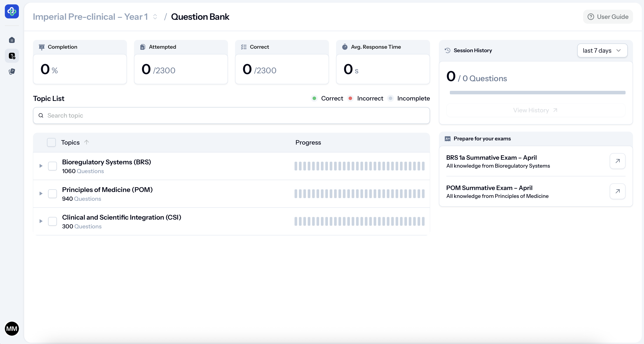Image resolution: width=644 pixels, height=344 pixels.
Task: Open the flashcards sidebar icon
Action: click(x=12, y=72)
